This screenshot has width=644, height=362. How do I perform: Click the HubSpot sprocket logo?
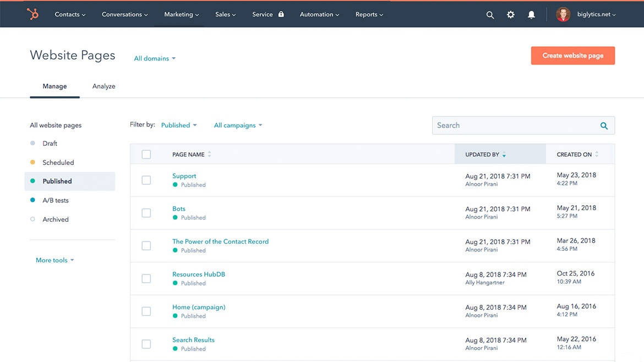pos(32,14)
